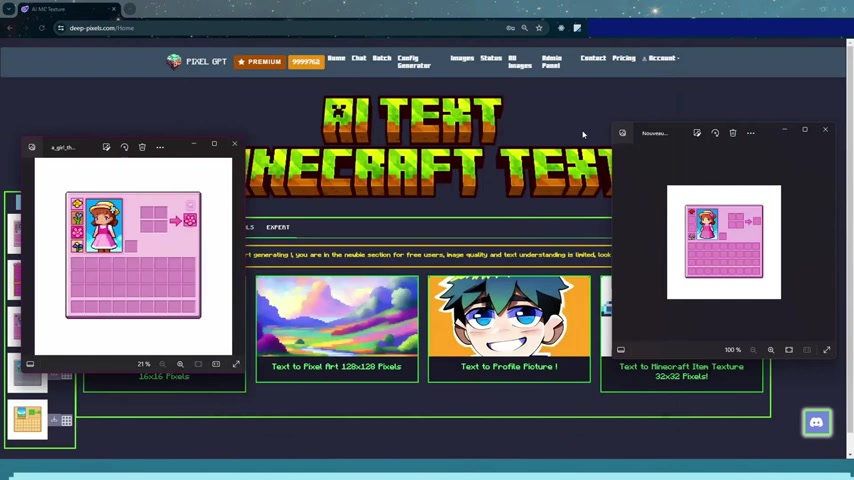
Task: Zoom out on Nouveau window image
Action: point(753,350)
